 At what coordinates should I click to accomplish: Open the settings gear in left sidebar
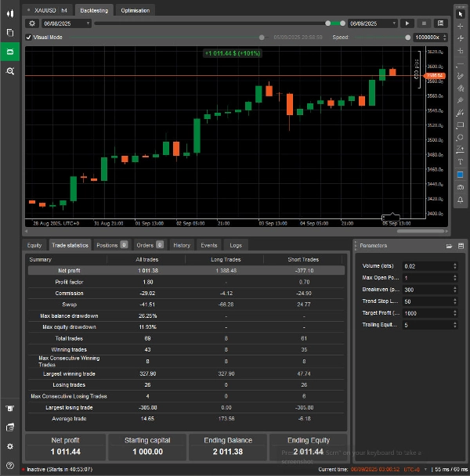click(x=10, y=446)
